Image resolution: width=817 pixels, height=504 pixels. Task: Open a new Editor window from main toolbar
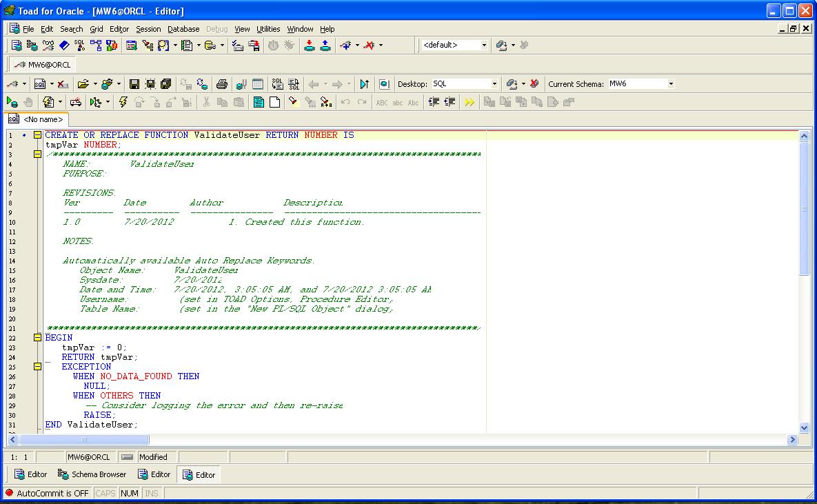(16, 46)
